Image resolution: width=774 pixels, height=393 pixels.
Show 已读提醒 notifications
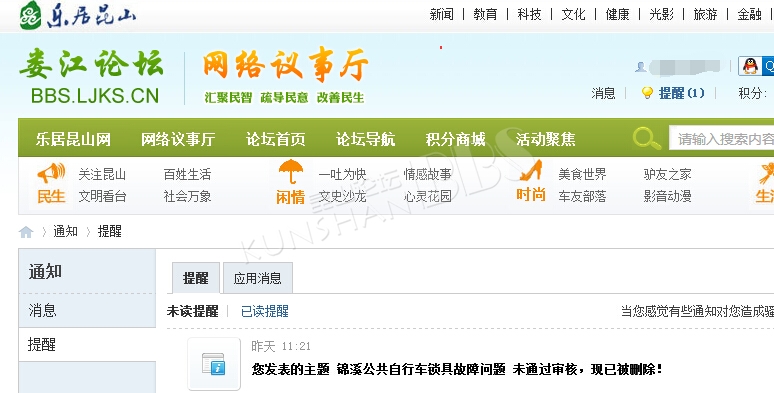[x=265, y=312]
